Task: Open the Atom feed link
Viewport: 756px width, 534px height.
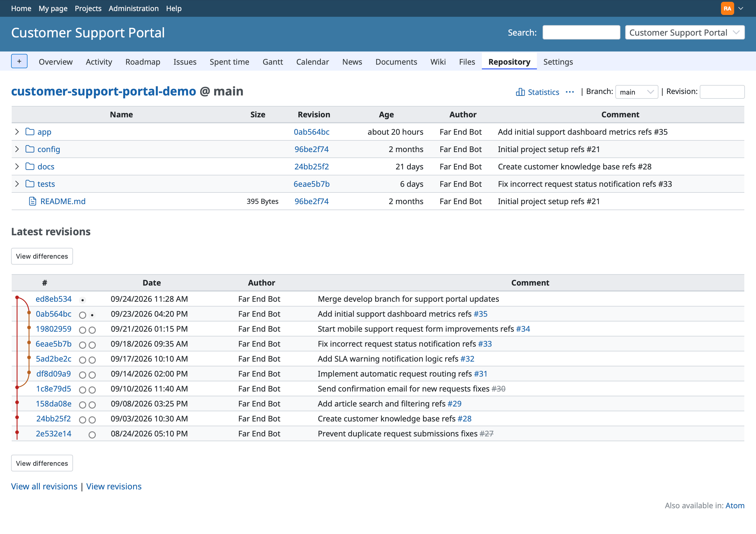Action: [734, 505]
